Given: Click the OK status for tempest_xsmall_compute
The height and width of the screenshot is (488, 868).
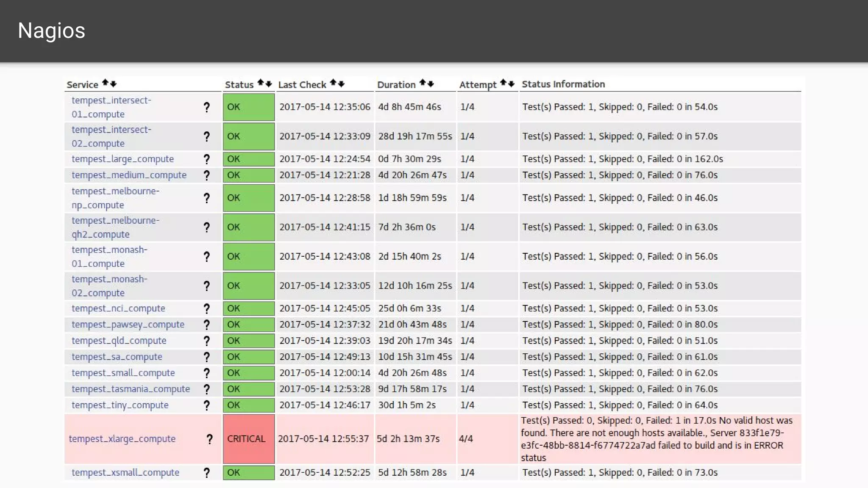Looking at the screenshot, I should 249,473.
